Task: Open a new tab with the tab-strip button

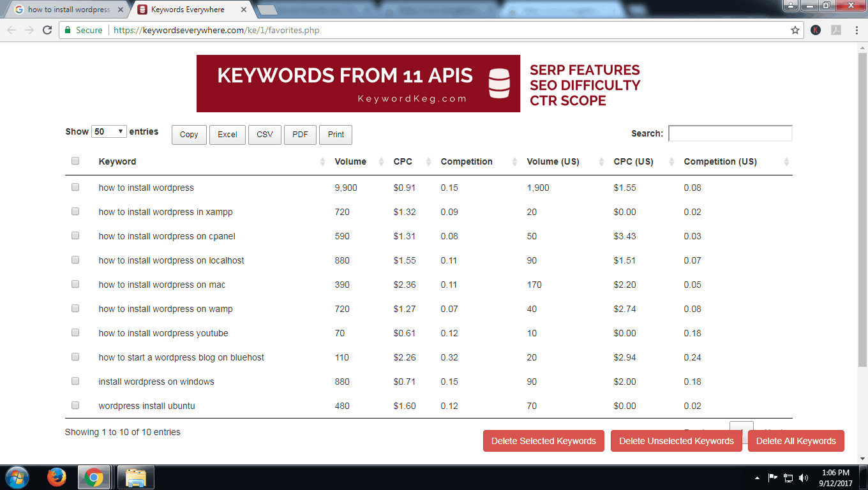Action: pos(267,10)
